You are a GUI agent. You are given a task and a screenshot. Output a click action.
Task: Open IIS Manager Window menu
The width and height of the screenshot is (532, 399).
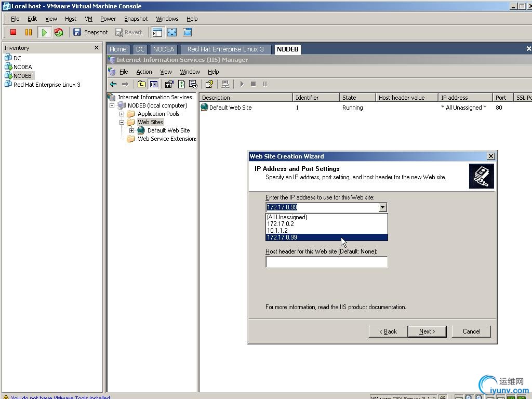pos(190,72)
